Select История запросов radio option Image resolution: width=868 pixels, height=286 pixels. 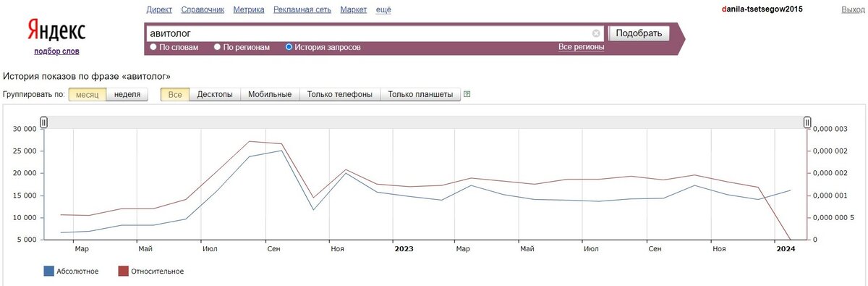click(x=289, y=47)
